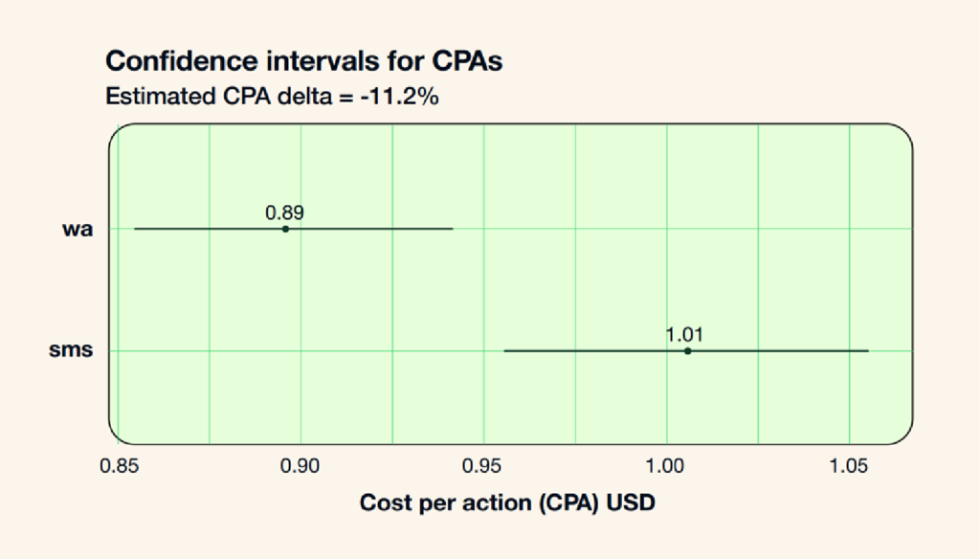This screenshot has width=980, height=559.
Task: Click the "Confidence intervals for CPAs" chart title
Action: pyautogui.click(x=303, y=61)
